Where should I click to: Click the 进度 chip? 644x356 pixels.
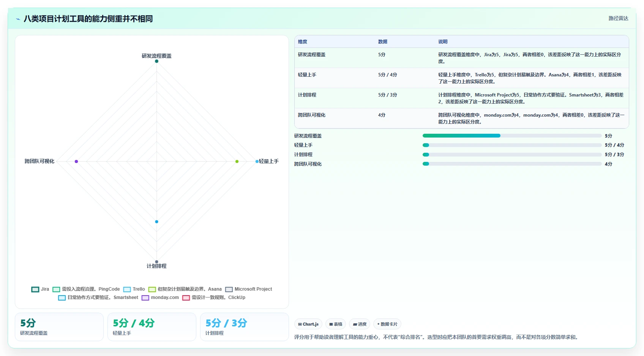tap(360, 324)
